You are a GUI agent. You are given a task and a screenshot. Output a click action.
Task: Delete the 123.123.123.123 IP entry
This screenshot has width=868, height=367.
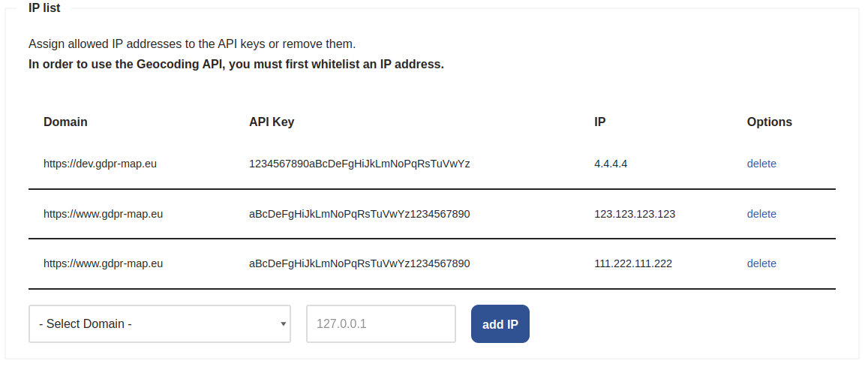click(761, 214)
